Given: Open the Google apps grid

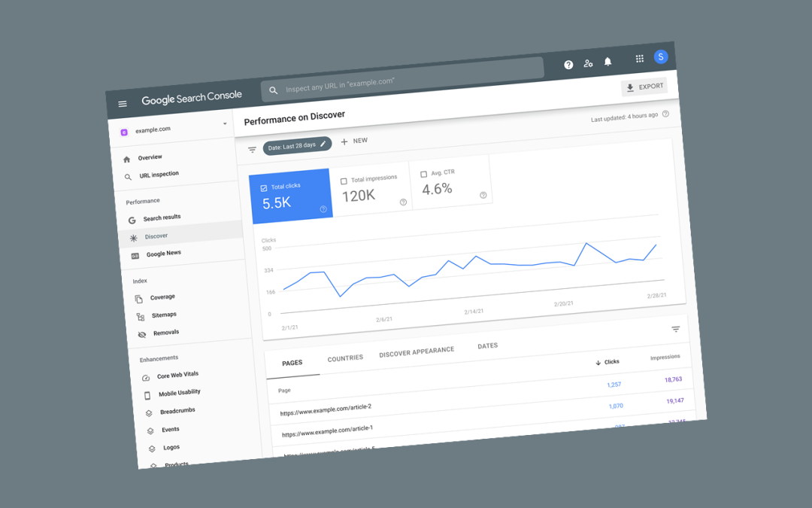Looking at the screenshot, I should point(640,59).
